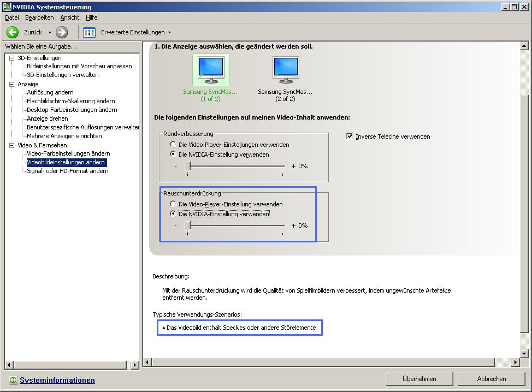Screen dimensions: 532x392
Task: Click the Übernehmen button
Action: coord(419,379)
